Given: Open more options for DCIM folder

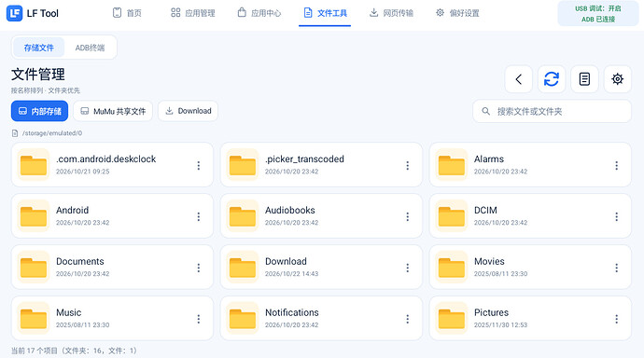Looking at the screenshot, I should pos(617,216).
